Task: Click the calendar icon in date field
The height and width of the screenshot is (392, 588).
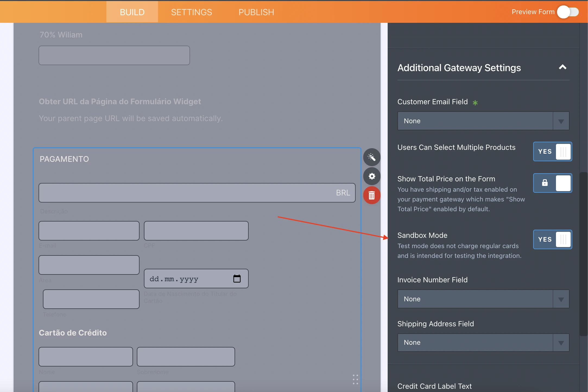Action: coord(237,279)
